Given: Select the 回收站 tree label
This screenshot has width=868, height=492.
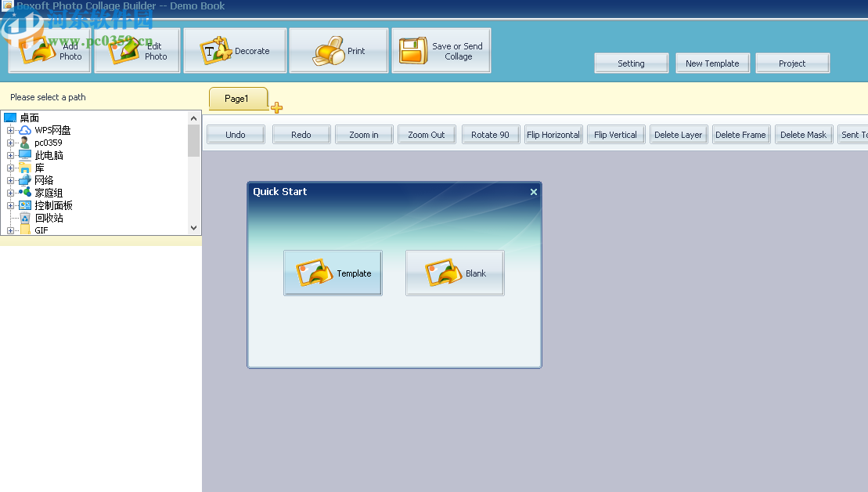Looking at the screenshot, I should point(49,218).
